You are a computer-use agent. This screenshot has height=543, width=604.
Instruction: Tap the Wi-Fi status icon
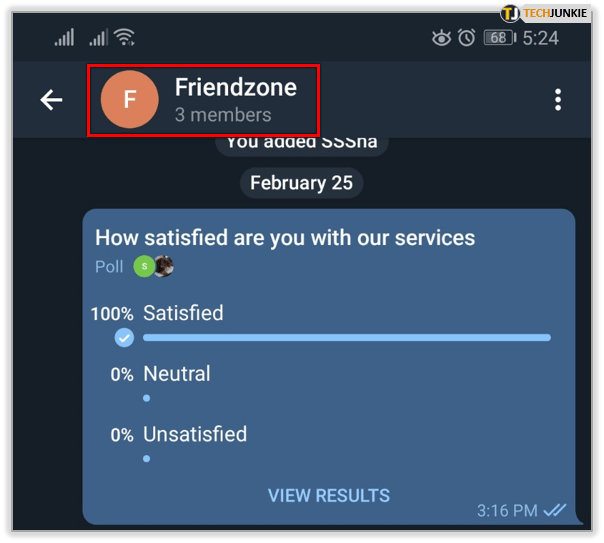(125, 37)
